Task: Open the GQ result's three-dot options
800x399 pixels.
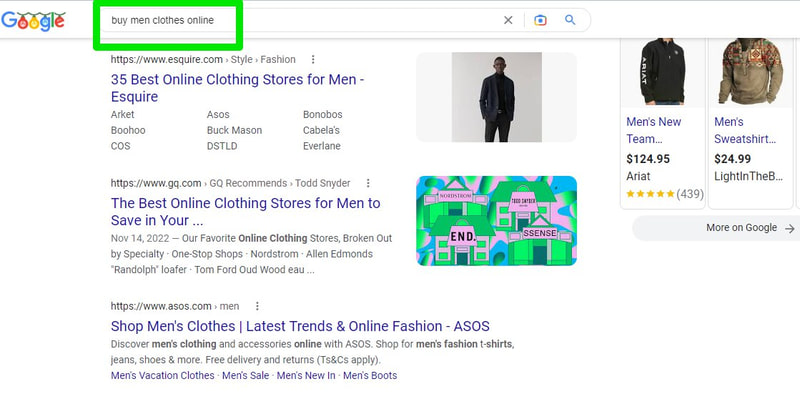Action: (x=368, y=183)
